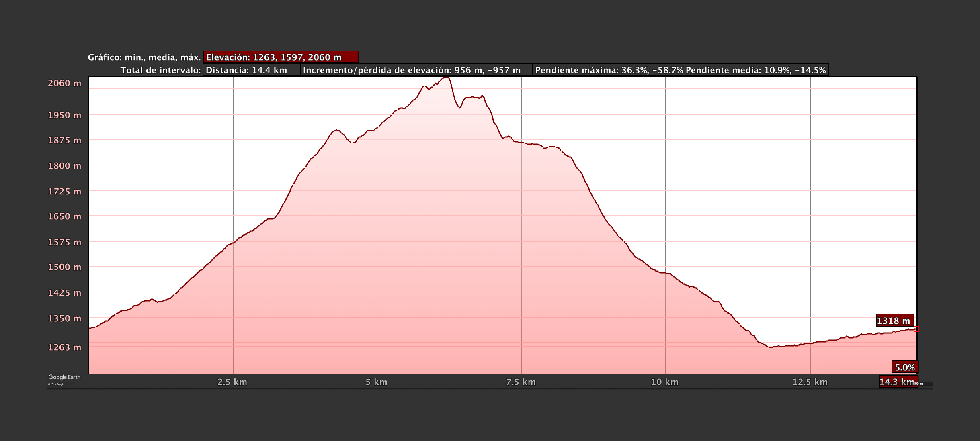This screenshot has width=980, height=441.
Task: Click the 14.3 km distance indicator
Action: (x=897, y=382)
